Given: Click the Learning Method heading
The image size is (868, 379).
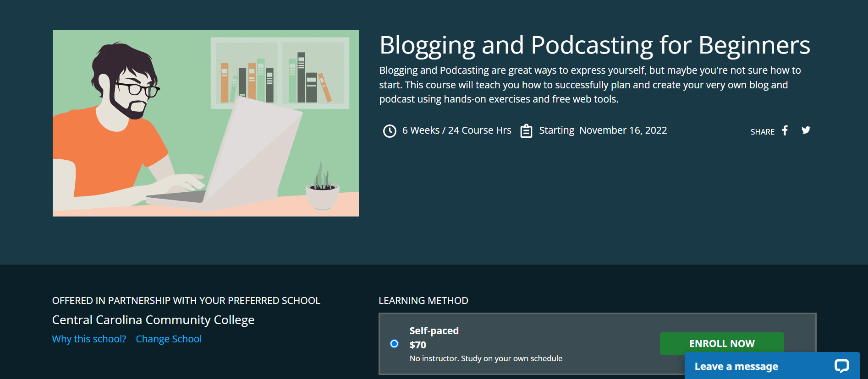Looking at the screenshot, I should pyautogui.click(x=423, y=301).
